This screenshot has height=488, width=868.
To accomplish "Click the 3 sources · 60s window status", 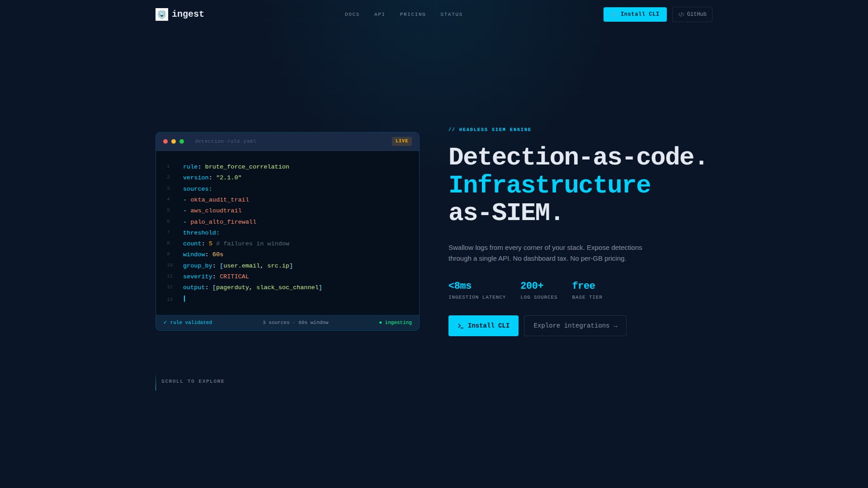I will pos(296,323).
